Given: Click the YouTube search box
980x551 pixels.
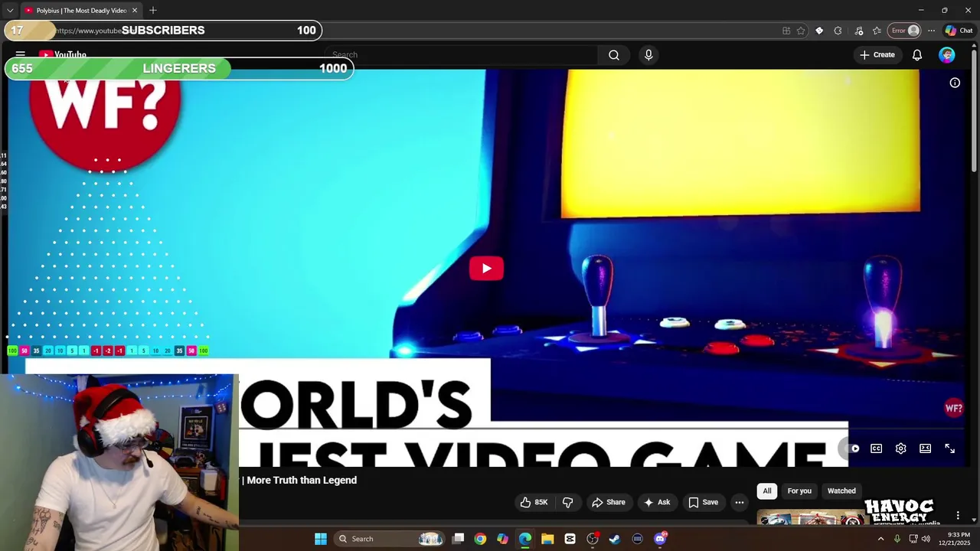Looking at the screenshot, I should (462, 55).
